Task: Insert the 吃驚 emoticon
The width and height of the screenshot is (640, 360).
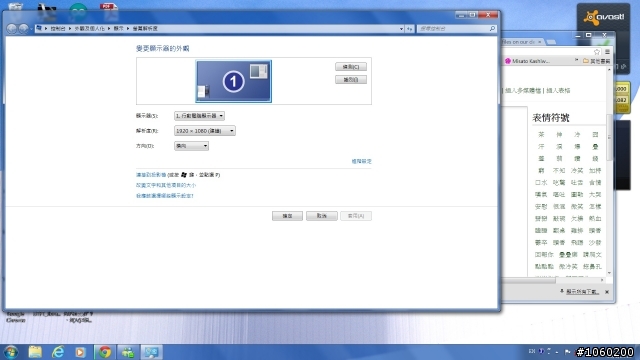Action: tap(559, 182)
